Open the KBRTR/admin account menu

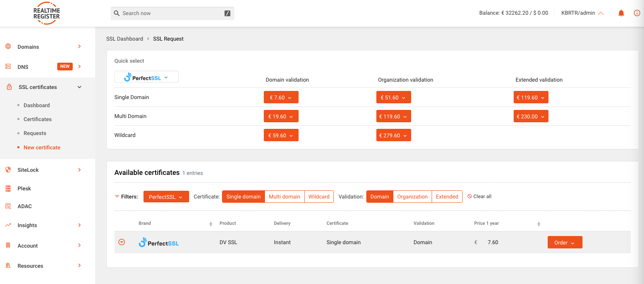coord(583,13)
